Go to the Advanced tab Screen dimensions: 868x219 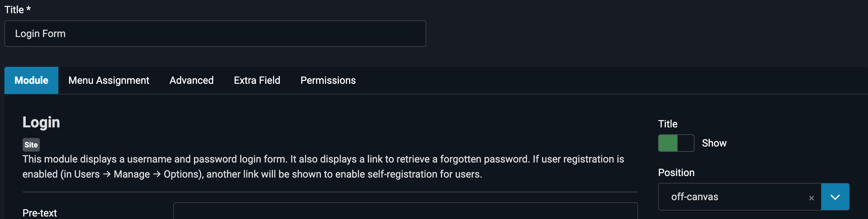pos(191,81)
